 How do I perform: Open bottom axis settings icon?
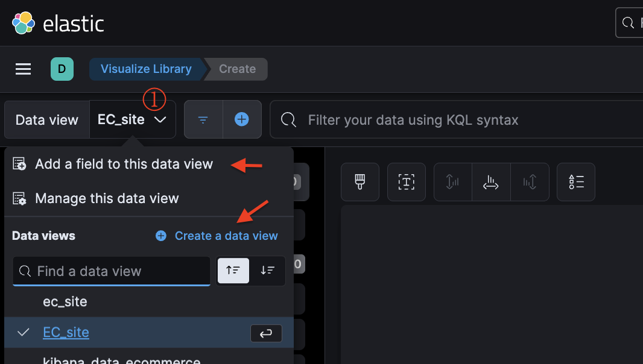491,182
